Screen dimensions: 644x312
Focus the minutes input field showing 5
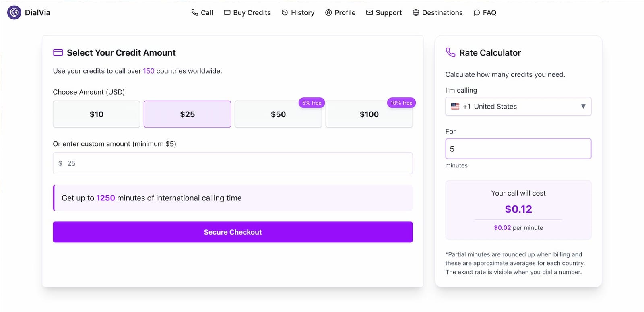[x=518, y=149]
